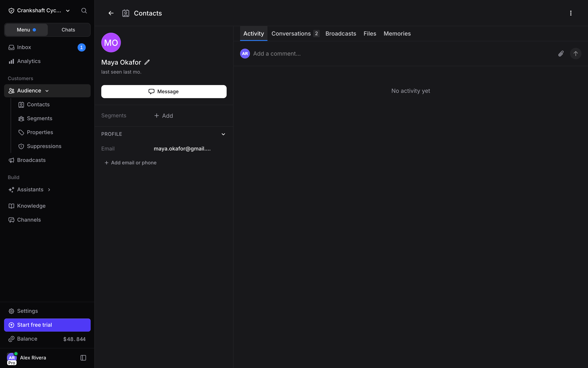The image size is (588, 368).
Task: Open Channels section
Action: (x=47, y=220)
